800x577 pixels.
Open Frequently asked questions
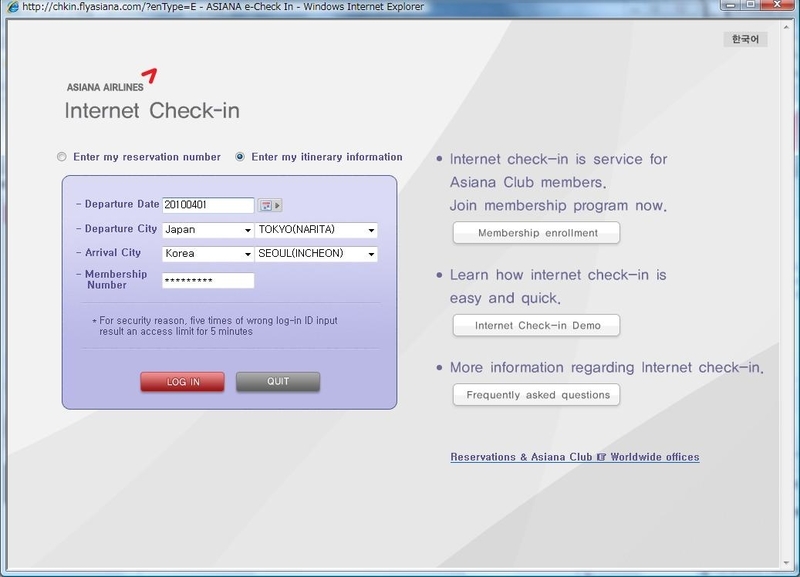(537, 395)
